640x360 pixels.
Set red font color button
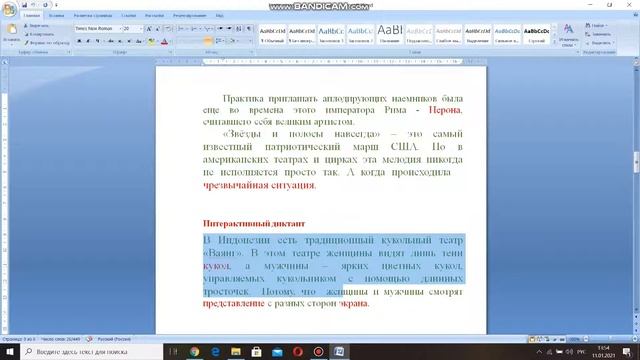[164, 41]
